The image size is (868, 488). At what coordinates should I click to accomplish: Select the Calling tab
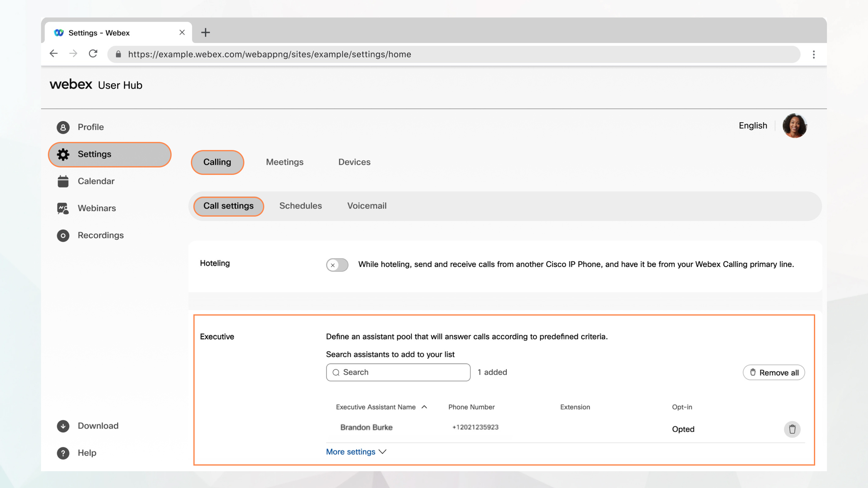217,162
